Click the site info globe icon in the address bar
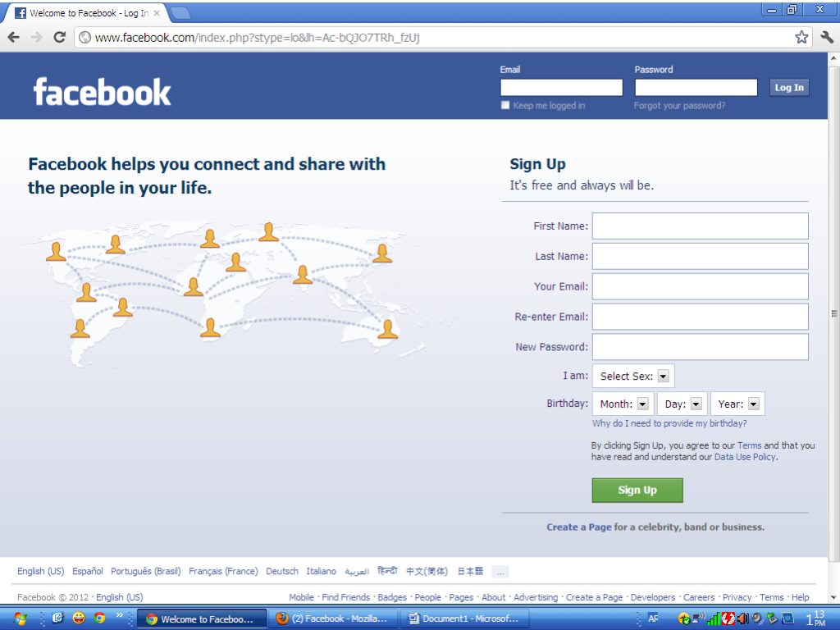This screenshot has height=630, width=840. click(x=84, y=38)
